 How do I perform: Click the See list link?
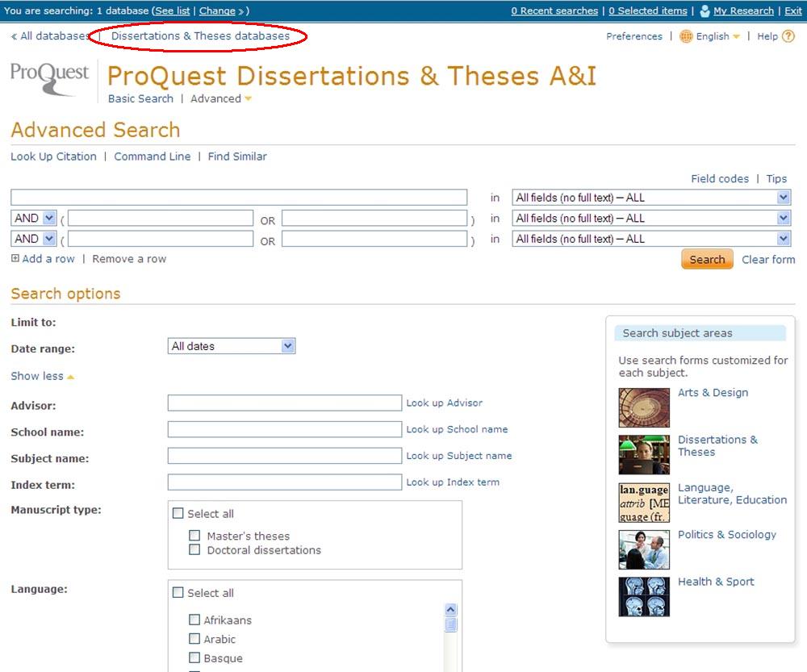coord(173,10)
